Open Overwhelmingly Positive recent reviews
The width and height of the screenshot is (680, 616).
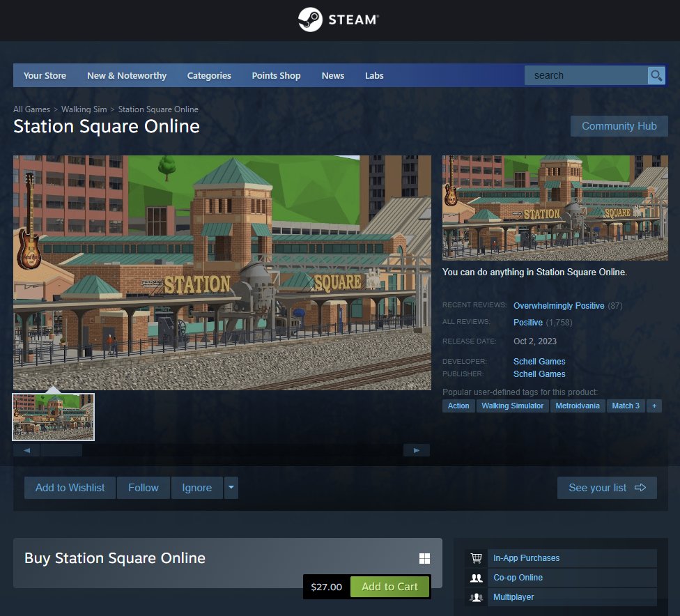(559, 305)
